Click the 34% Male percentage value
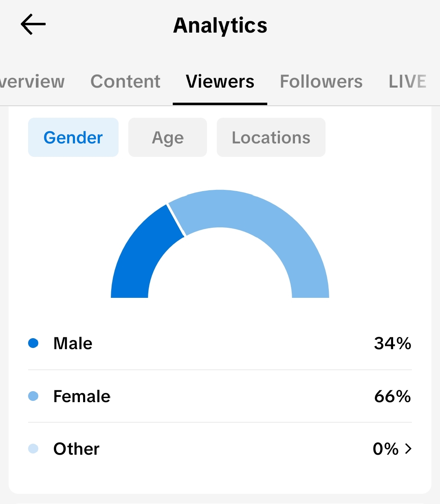Viewport: 440px width, 504px height. coord(393,343)
